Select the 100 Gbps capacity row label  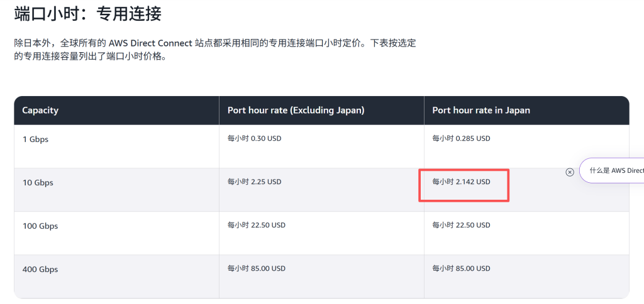tap(40, 226)
